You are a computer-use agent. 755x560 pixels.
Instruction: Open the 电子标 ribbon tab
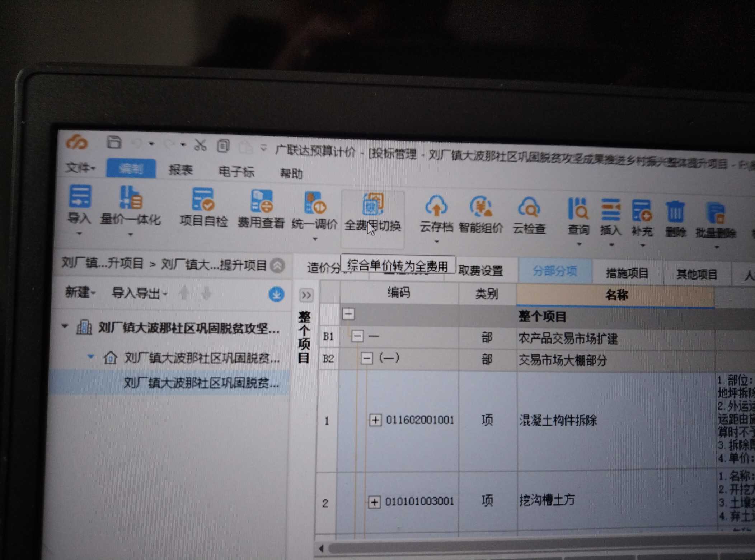pyautogui.click(x=236, y=171)
